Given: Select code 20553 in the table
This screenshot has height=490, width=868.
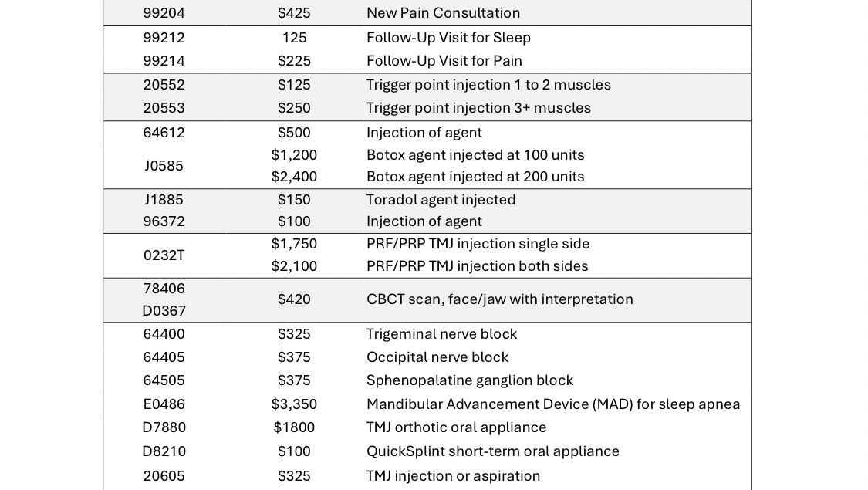Looking at the screenshot, I should [x=164, y=108].
